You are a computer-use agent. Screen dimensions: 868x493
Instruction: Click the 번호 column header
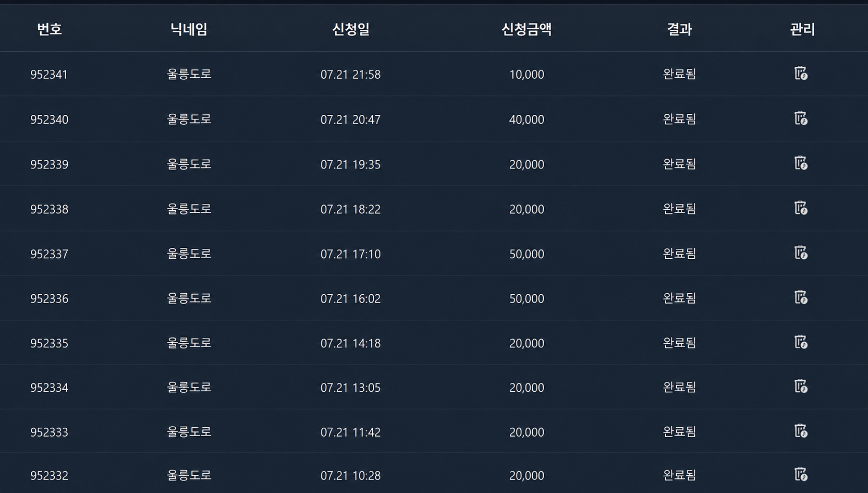[x=50, y=29]
